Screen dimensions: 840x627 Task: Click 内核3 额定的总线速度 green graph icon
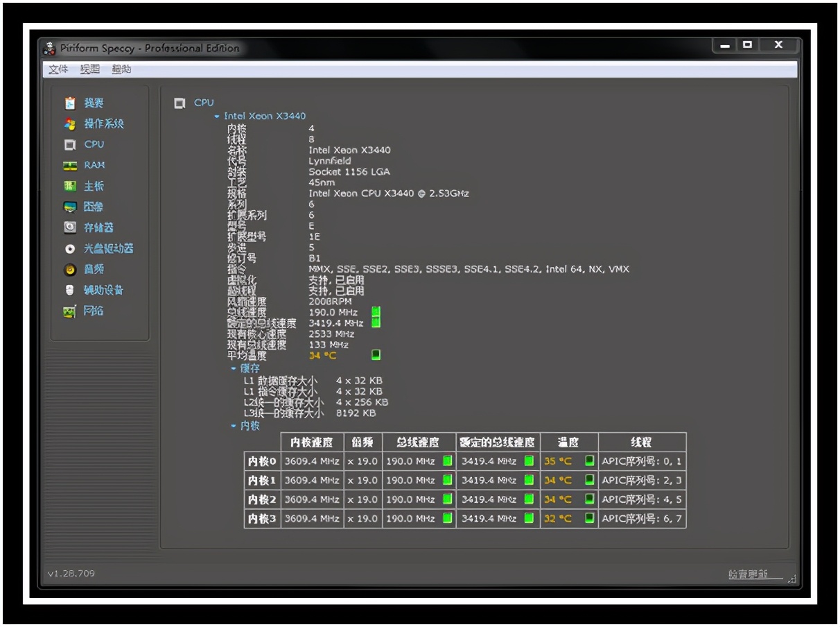pos(529,518)
